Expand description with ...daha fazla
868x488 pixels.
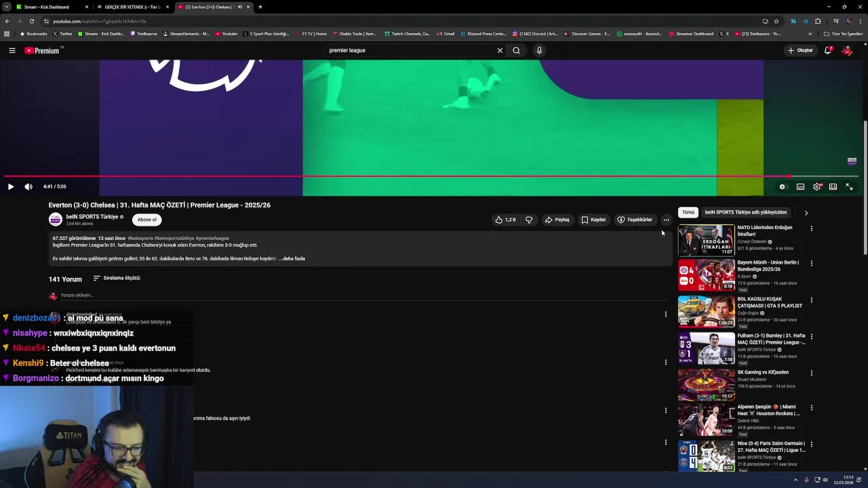[x=292, y=258]
